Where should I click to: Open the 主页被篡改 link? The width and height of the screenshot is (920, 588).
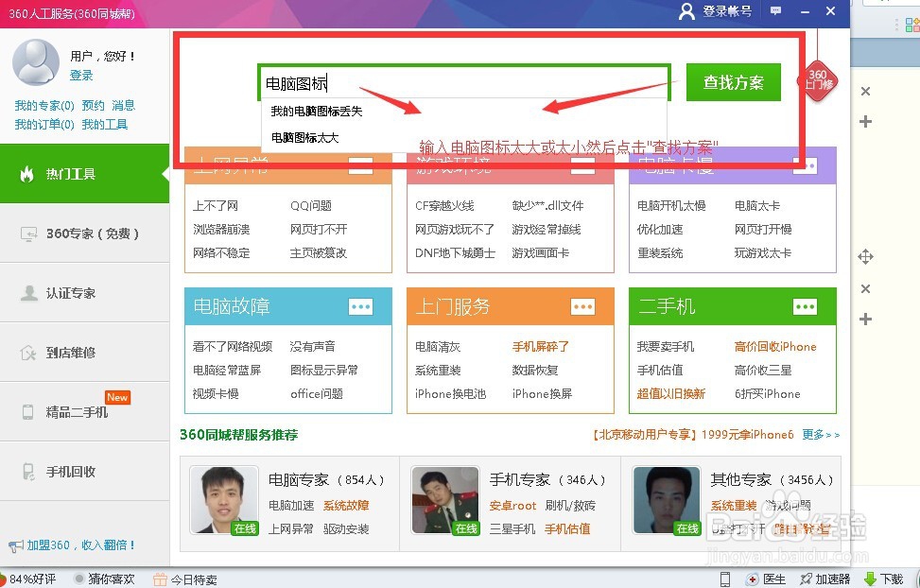click(319, 253)
